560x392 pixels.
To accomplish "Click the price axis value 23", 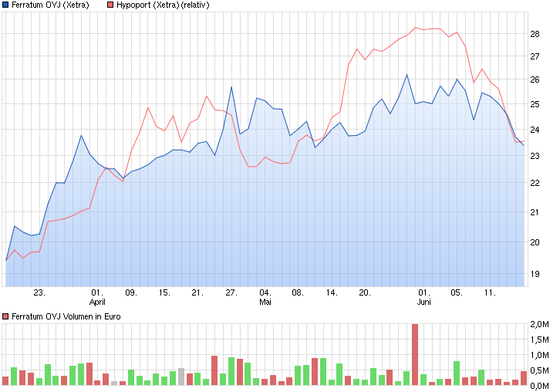I will [535, 156].
